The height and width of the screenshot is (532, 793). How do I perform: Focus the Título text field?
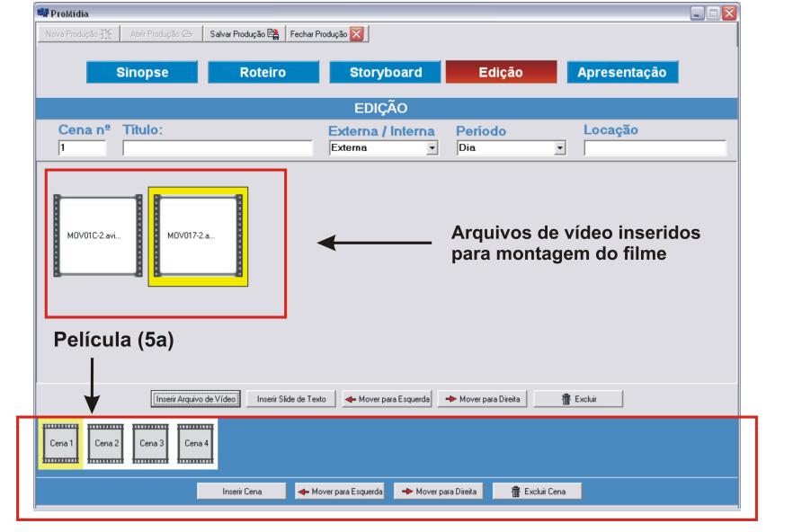pos(216,149)
